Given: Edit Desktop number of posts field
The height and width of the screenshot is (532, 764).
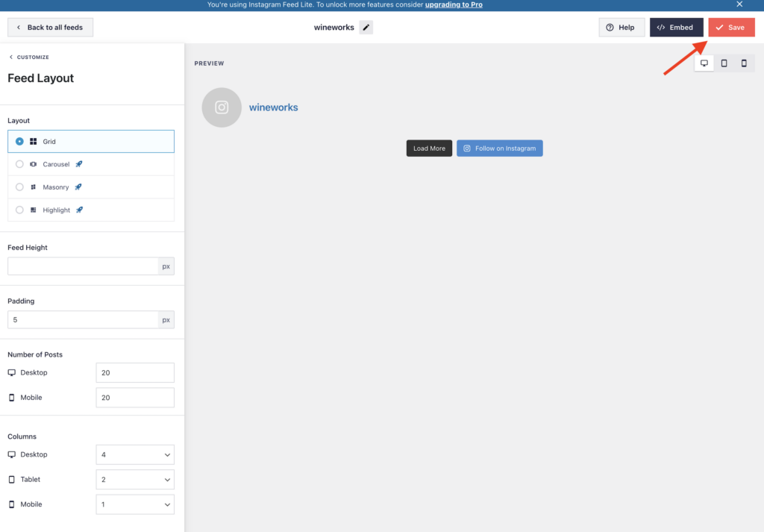Looking at the screenshot, I should [x=135, y=372].
